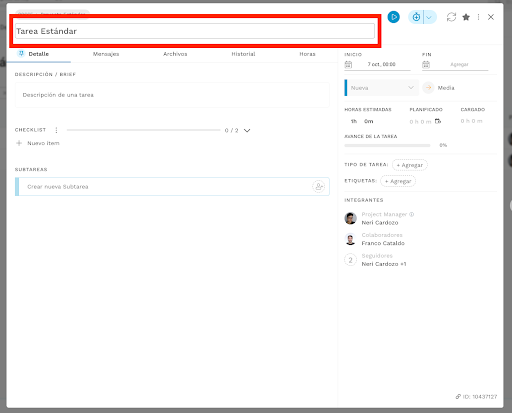
Task: Adjust the Avance de la tarea bar
Action: (387, 145)
